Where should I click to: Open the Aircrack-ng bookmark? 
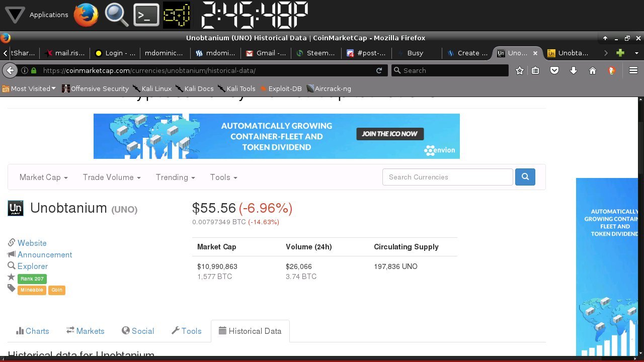[329, 88]
